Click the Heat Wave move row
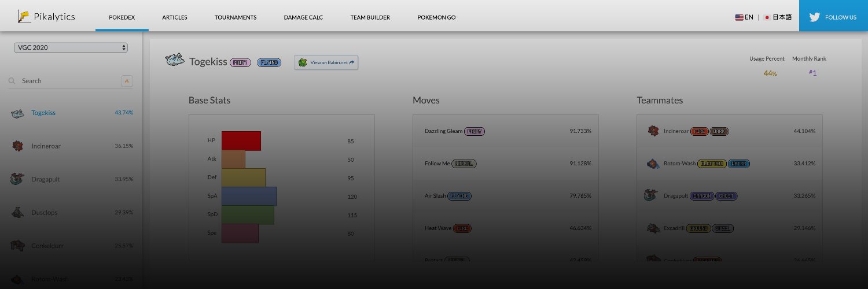Image resolution: width=868 pixels, height=289 pixels. tap(506, 228)
